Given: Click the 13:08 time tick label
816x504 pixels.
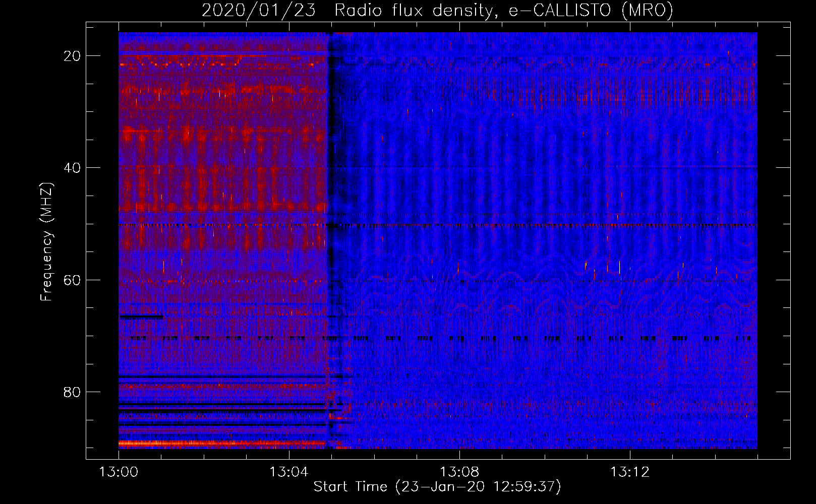Looking at the screenshot, I should coord(459,472).
